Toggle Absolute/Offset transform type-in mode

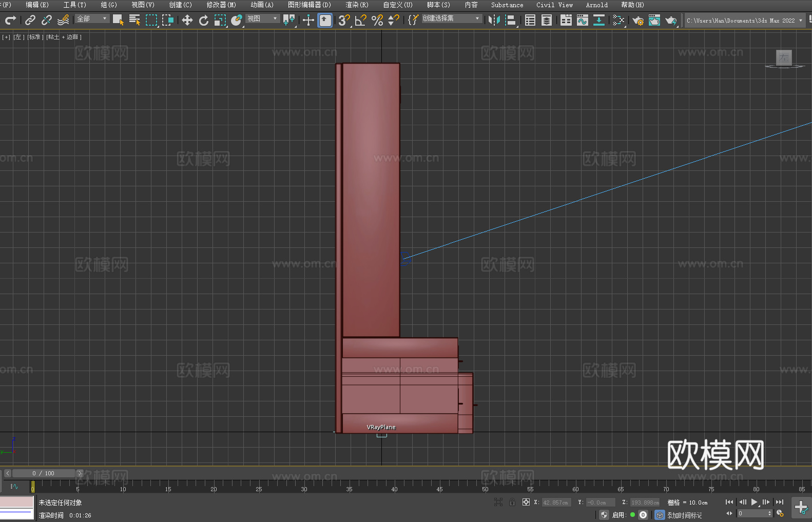tap(526, 502)
